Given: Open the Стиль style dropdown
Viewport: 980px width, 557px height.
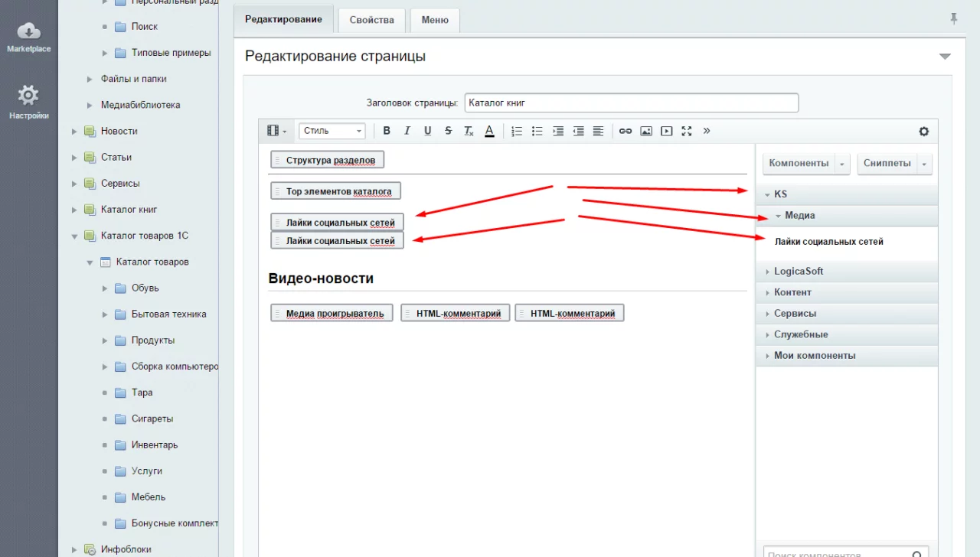Looking at the screenshot, I should (x=332, y=131).
